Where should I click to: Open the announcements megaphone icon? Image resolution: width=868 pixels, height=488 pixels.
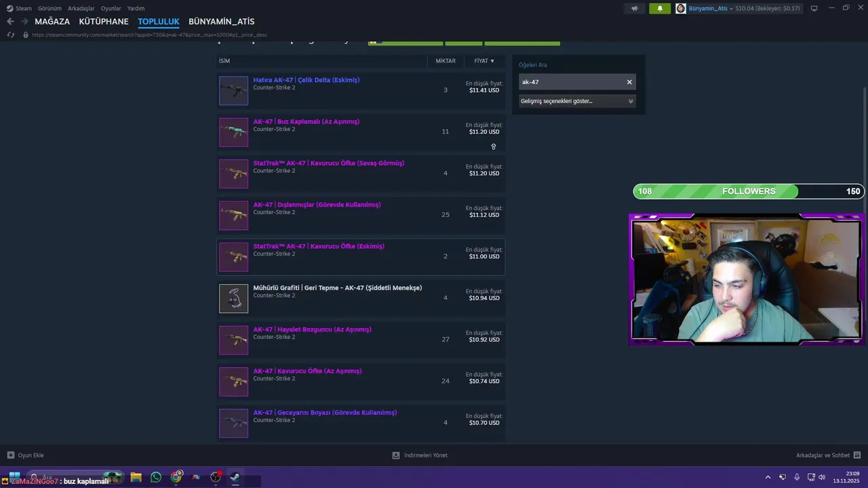tap(635, 8)
